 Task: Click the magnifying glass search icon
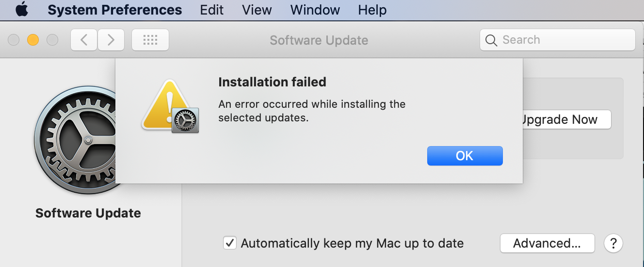click(x=491, y=40)
